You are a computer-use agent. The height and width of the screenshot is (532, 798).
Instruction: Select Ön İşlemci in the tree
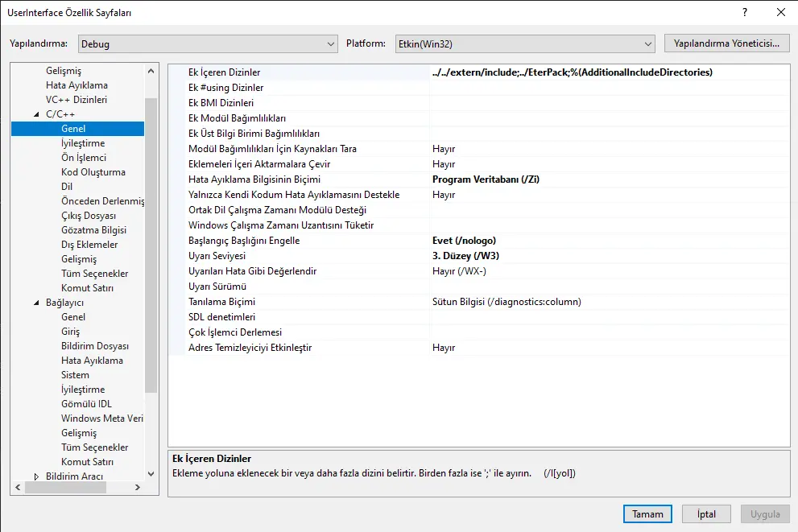(x=83, y=158)
